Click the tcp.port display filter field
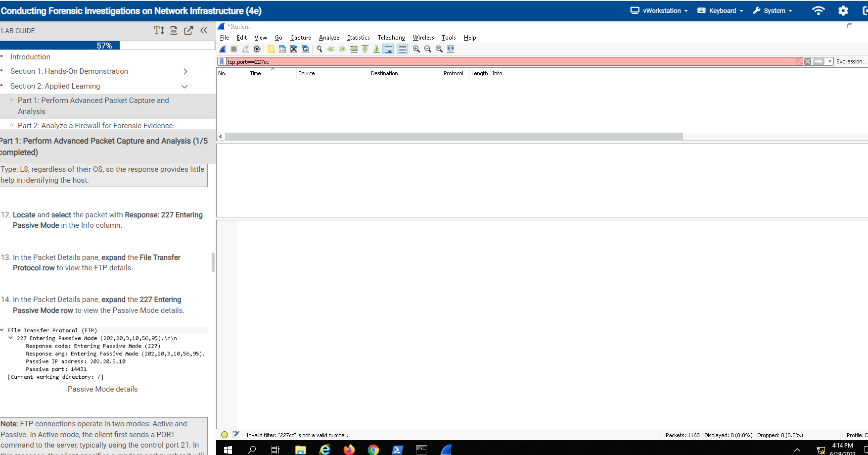This screenshot has width=868, height=455. click(509, 61)
